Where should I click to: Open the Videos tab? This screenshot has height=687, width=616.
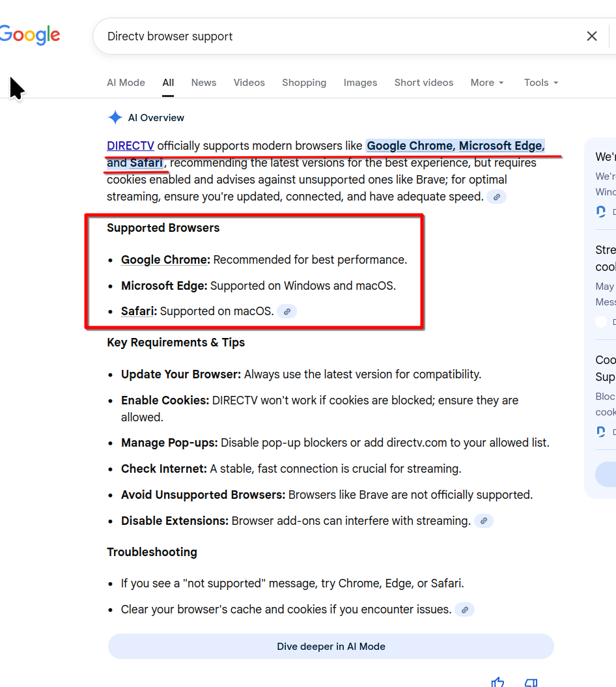tap(249, 83)
